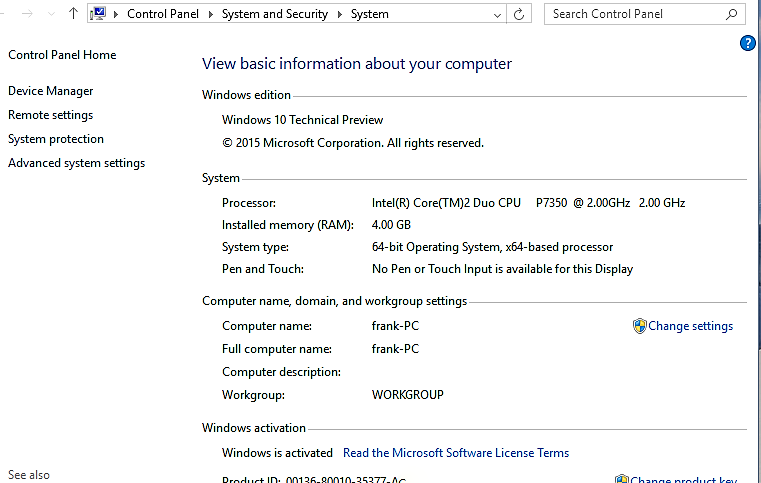Select Control Panel in the breadcrumb
This screenshot has width=761, height=483.
pos(163,14)
